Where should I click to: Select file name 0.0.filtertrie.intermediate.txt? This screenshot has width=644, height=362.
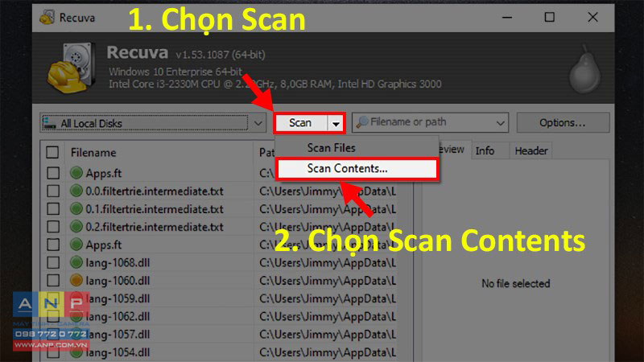[155, 191]
